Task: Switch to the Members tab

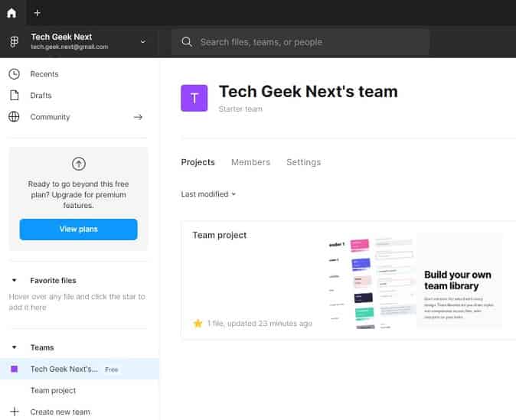Action: (250, 162)
